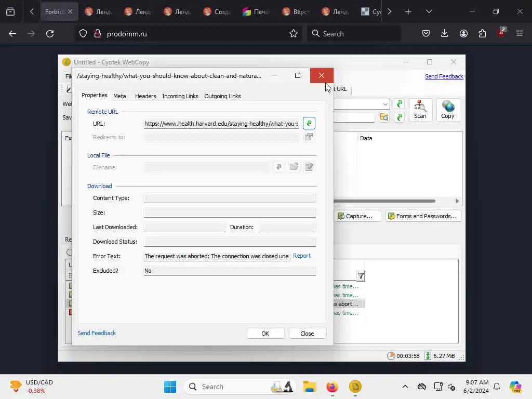Click the Cyotek WebCopy taskbar icon
Screen dimensions: 532x399
[x=355, y=387]
